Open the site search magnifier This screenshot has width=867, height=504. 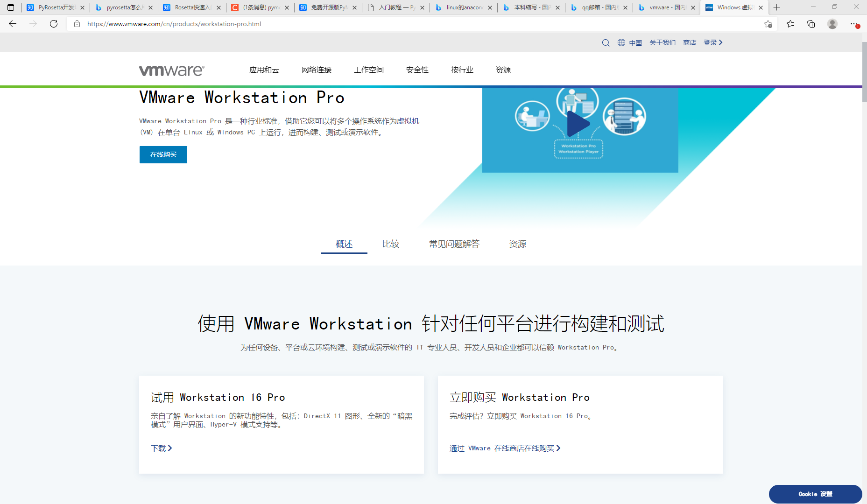point(606,42)
